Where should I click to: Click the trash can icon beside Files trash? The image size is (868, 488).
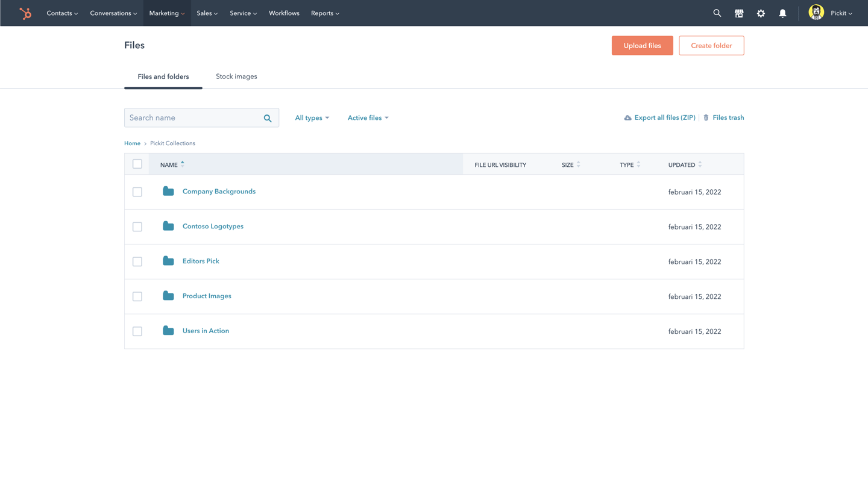click(x=706, y=118)
